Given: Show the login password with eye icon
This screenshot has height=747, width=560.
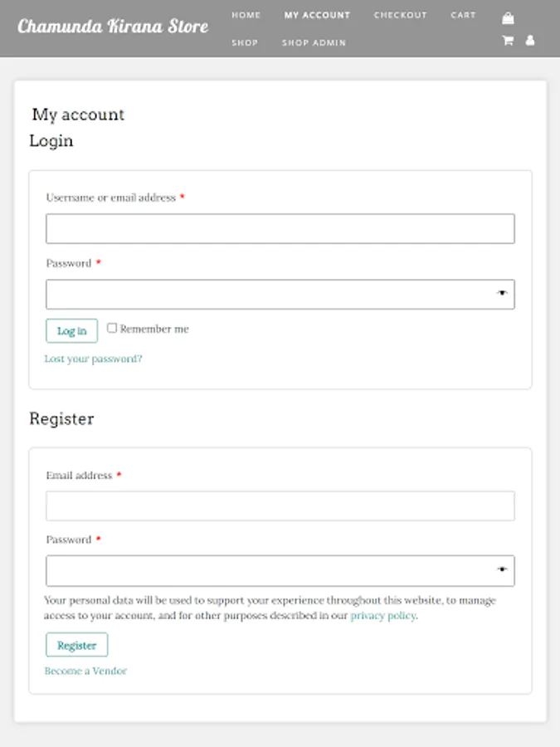Looking at the screenshot, I should click(x=502, y=294).
